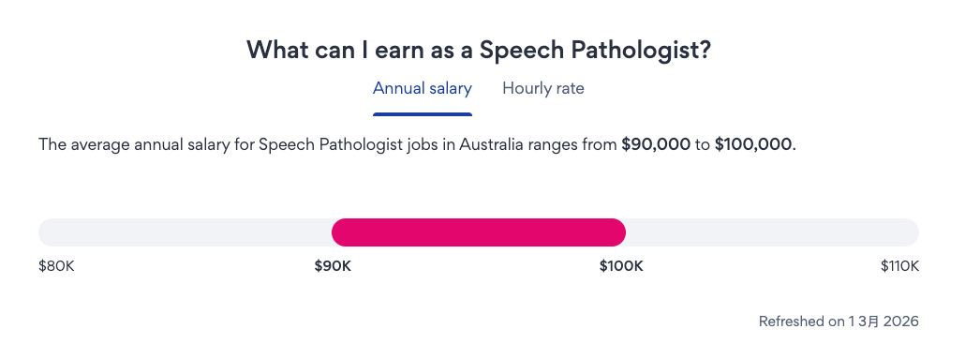Click the $80K axis label
The width and height of the screenshot is (980, 344).
pyautogui.click(x=56, y=266)
